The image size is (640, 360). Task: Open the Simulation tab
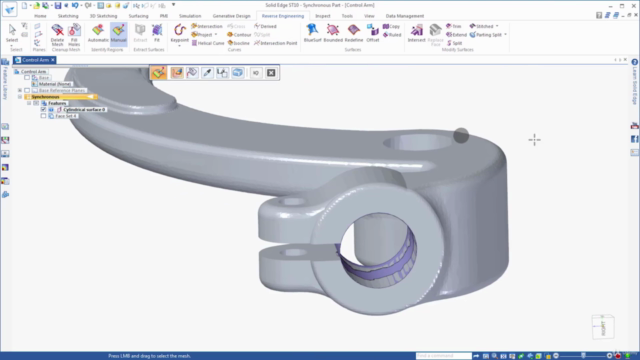190,16
